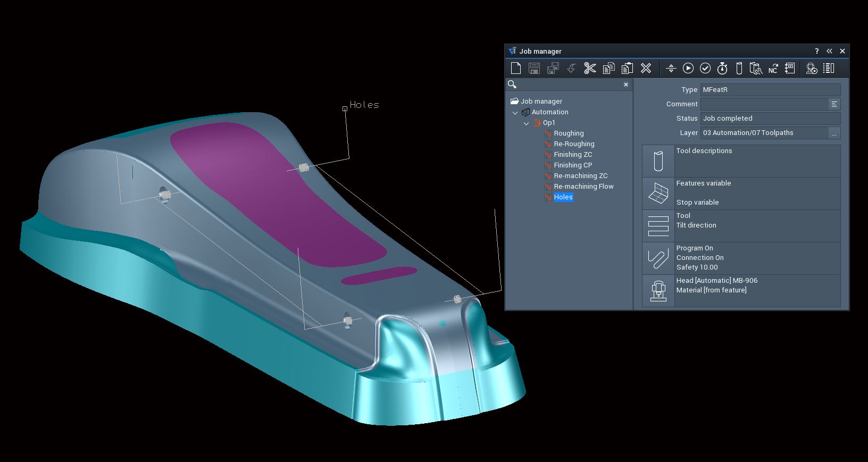
Task: Click the New job document icon
Action: click(x=515, y=68)
